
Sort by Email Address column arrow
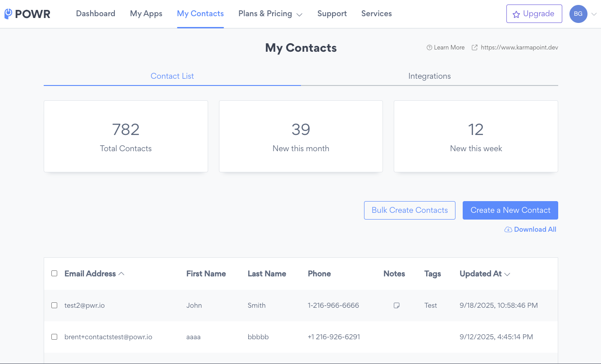click(x=121, y=274)
